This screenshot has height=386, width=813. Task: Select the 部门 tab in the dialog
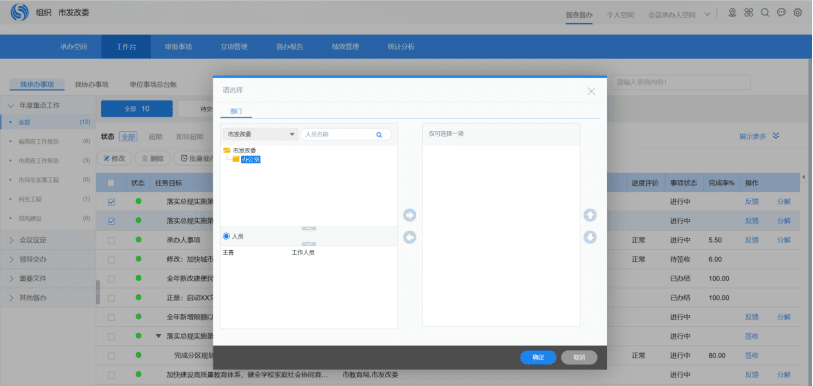pos(236,112)
